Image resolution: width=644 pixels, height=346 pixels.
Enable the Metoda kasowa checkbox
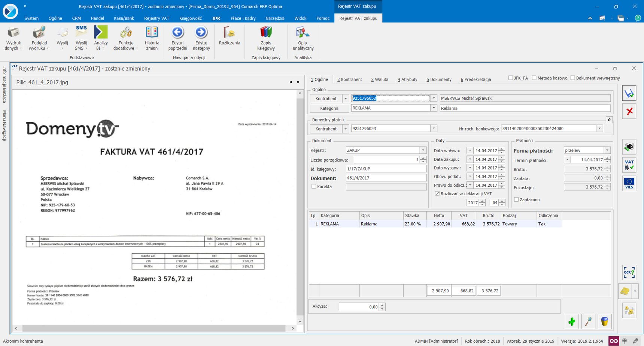coord(534,78)
